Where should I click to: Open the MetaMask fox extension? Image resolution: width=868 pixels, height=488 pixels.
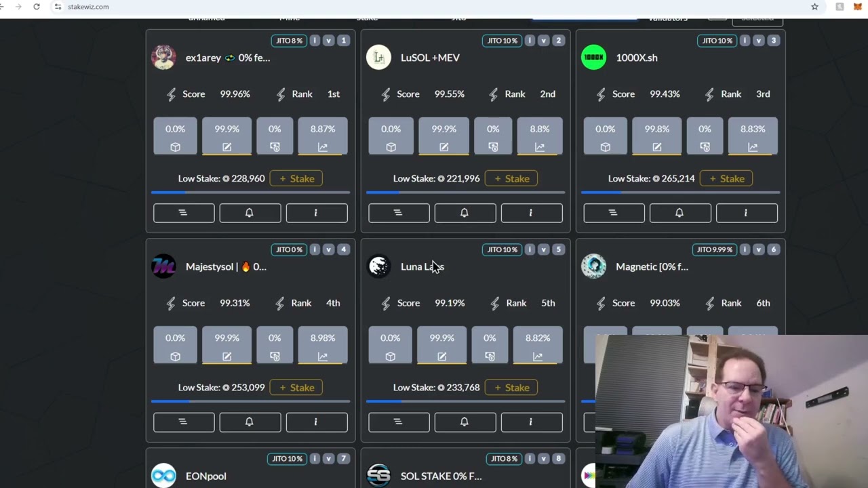coord(858,7)
